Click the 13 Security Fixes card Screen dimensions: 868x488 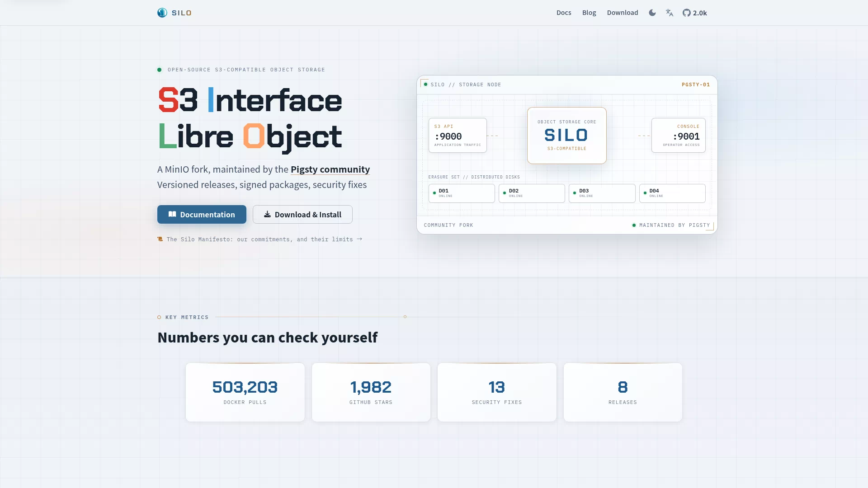pyautogui.click(x=497, y=392)
